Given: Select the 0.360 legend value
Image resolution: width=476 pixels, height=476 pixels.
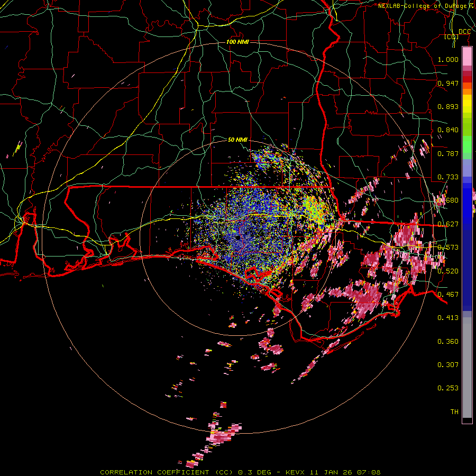Looking at the screenshot, I should 448,342.
